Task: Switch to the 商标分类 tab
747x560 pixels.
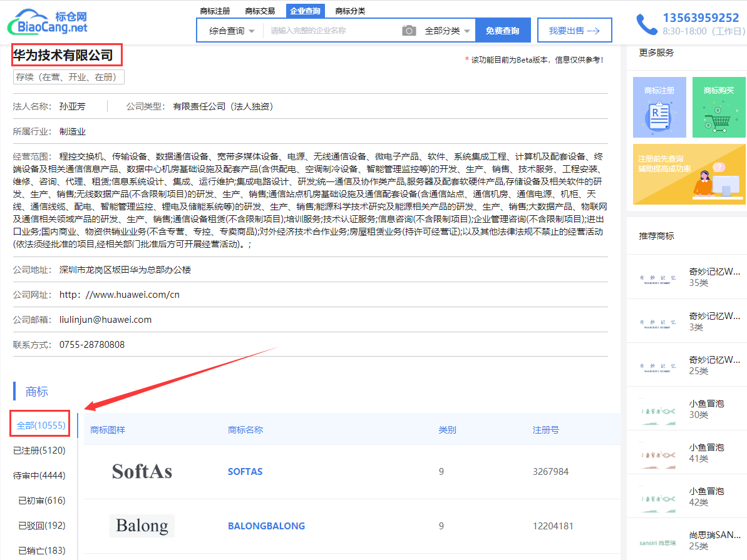Action: pos(350,11)
